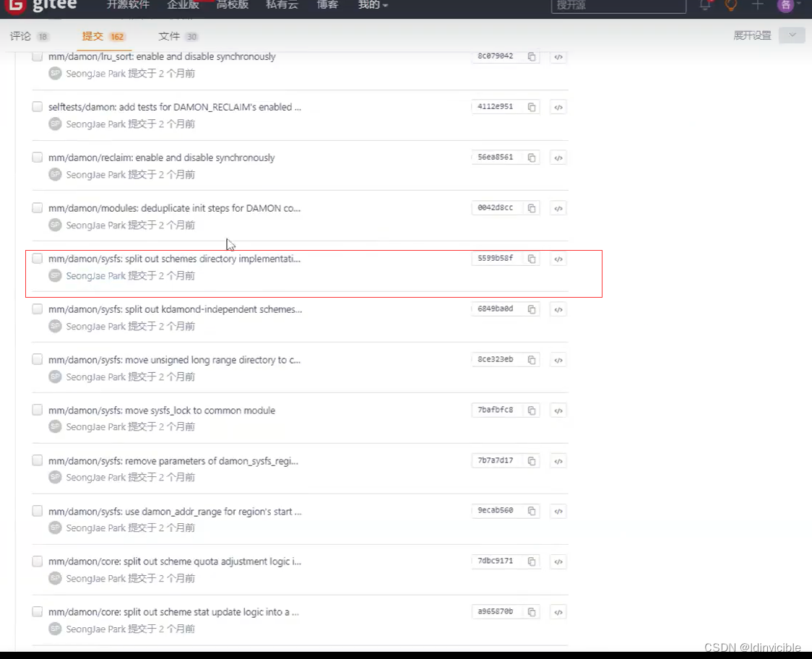This screenshot has height=659, width=812.
Task: Copy the 56ea8561 commit SHA
Action: click(532, 158)
